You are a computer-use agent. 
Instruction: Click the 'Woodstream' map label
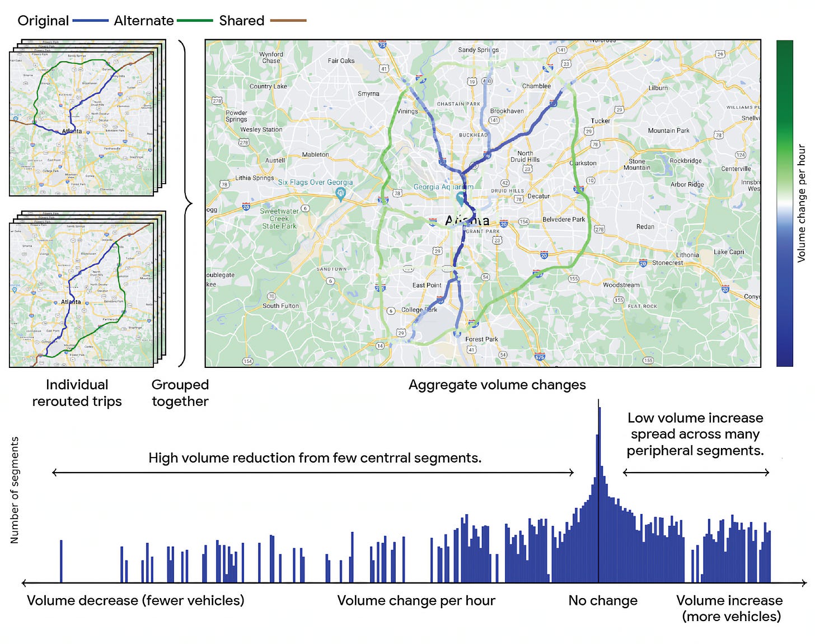[x=621, y=285]
